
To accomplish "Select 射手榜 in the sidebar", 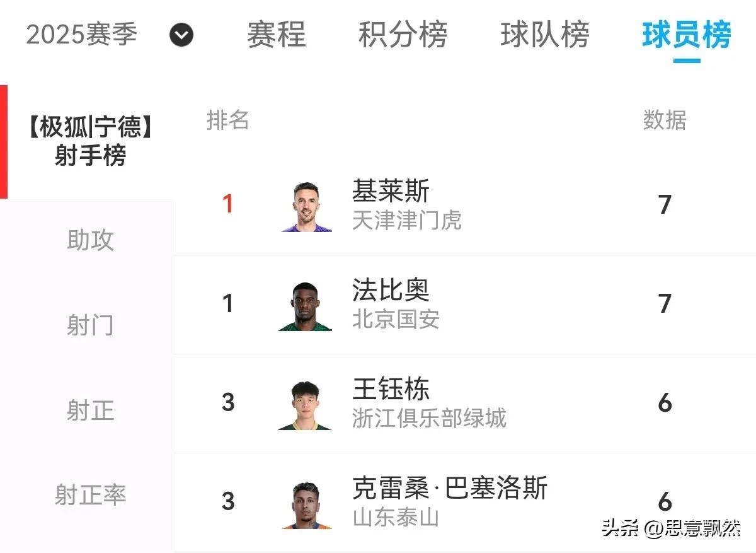I will 90,141.
